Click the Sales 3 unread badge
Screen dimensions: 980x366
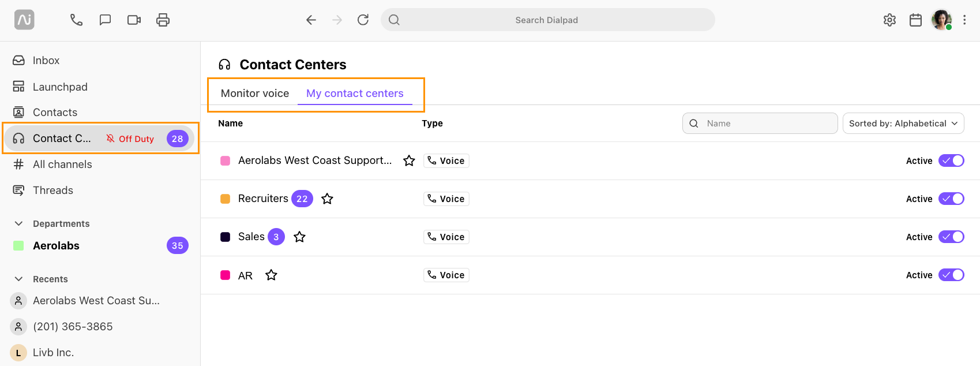(x=276, y=237)
